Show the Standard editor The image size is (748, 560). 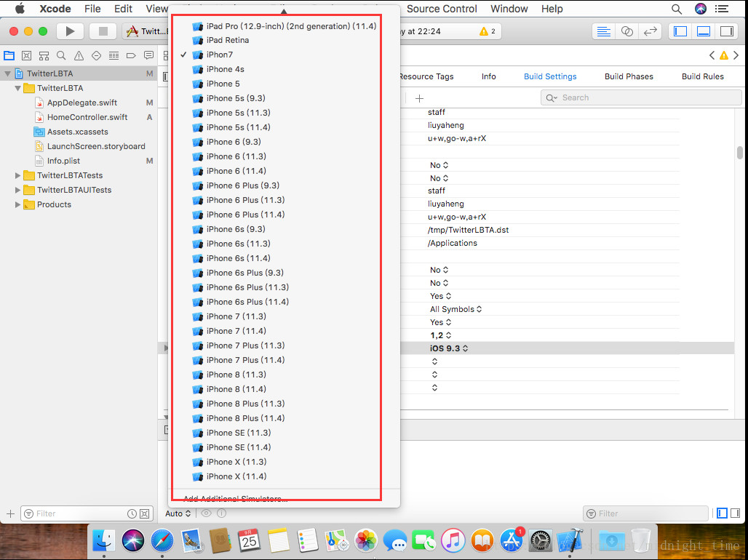pos(603,31)
